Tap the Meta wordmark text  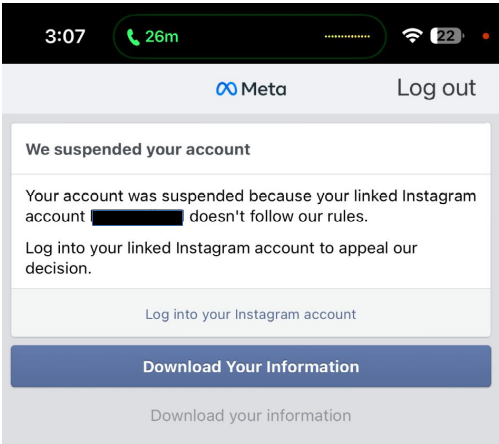click(264, 89)
